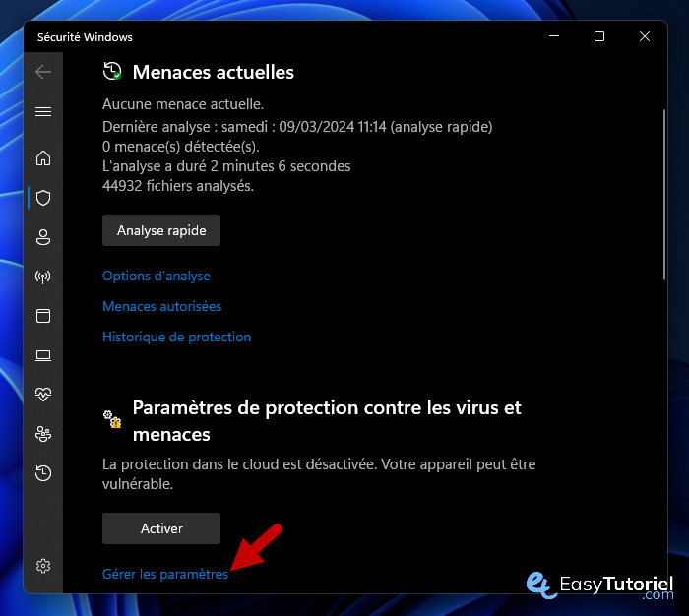Viewport: 689px width, 616px height.
Task: Open device security laptop icon
Action: 43,355
